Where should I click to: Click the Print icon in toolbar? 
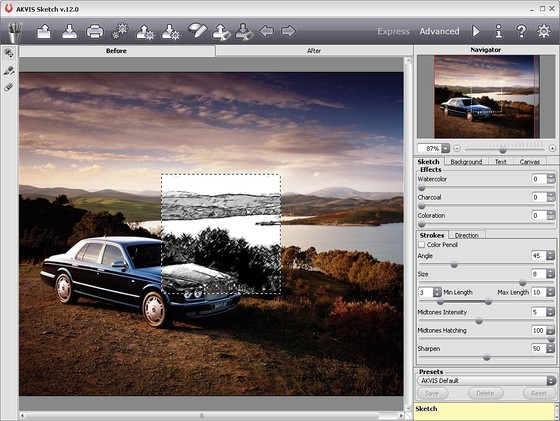[95, 31]
